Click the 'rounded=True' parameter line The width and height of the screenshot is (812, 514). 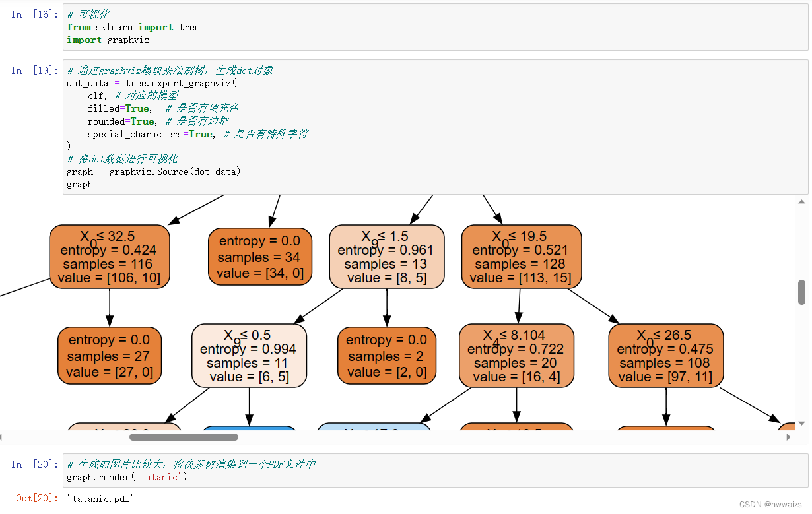(158, 121)
